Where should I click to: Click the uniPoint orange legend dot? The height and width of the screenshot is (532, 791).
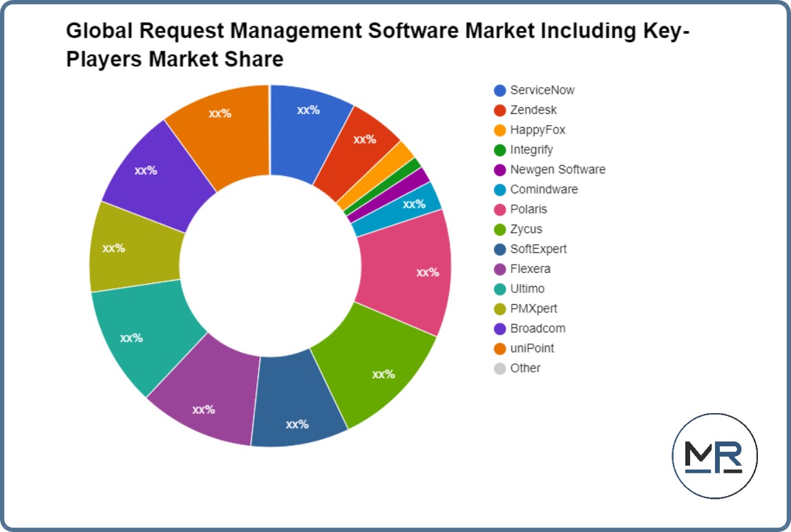coord(500,348)
